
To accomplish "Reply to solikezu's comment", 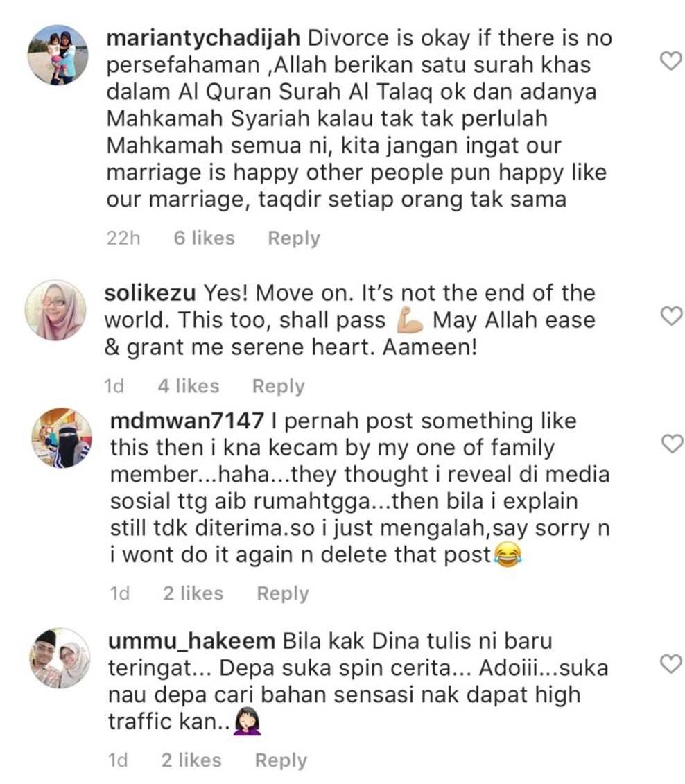I will click(x=278, y=387).
